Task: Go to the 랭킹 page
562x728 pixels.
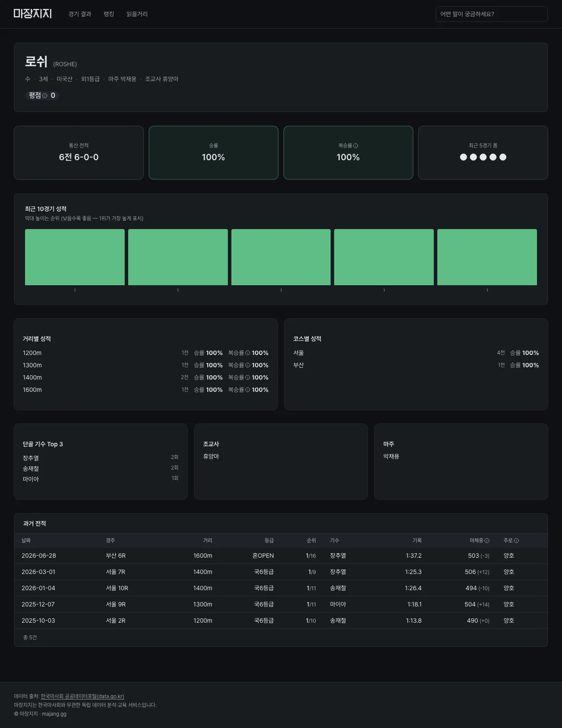Action: (x=109, y=14)
